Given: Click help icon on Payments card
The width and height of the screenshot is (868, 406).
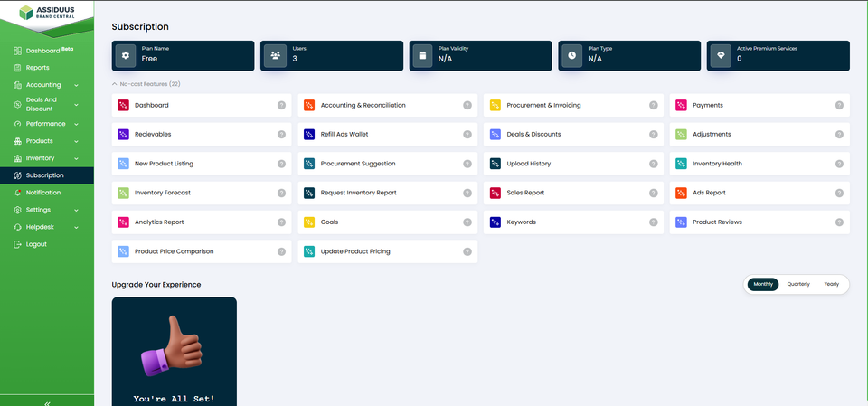Looking at the screenshot, I should click(839, 105).
